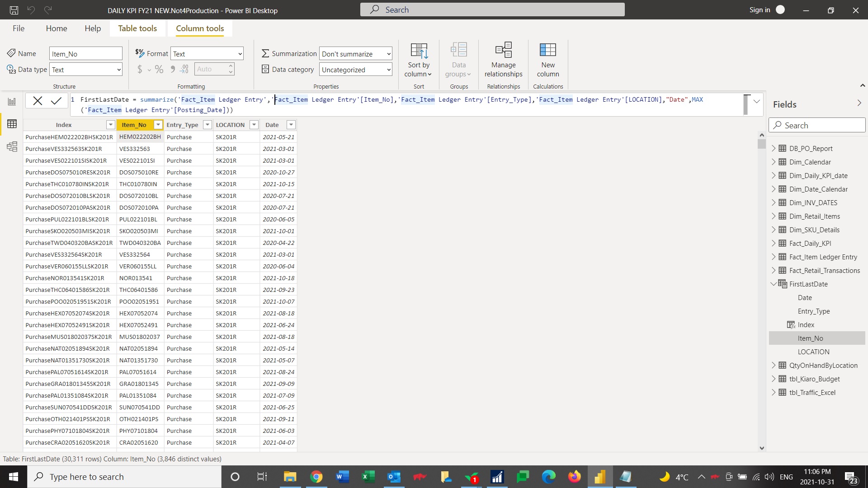Viewport: 868px width, 488px height.
Task: Expand the Fact_Item Ledger Entry table
Action: [774, 256]
